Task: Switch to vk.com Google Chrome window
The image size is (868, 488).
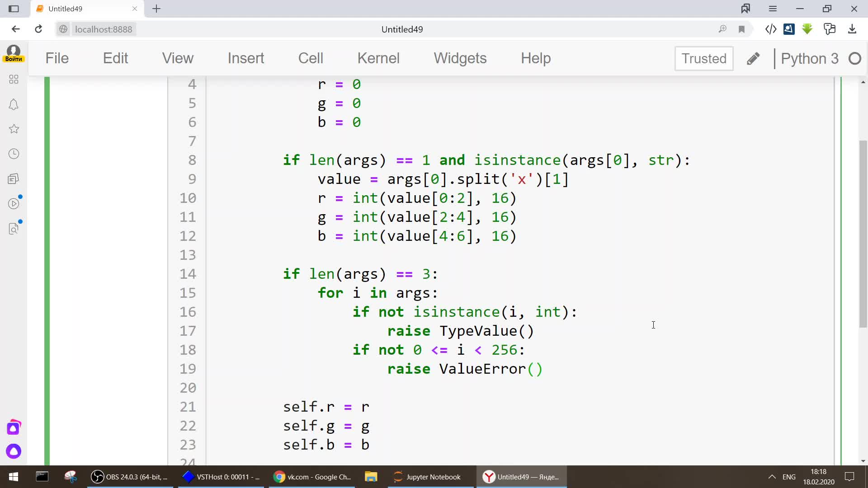Action: (312, 477)
